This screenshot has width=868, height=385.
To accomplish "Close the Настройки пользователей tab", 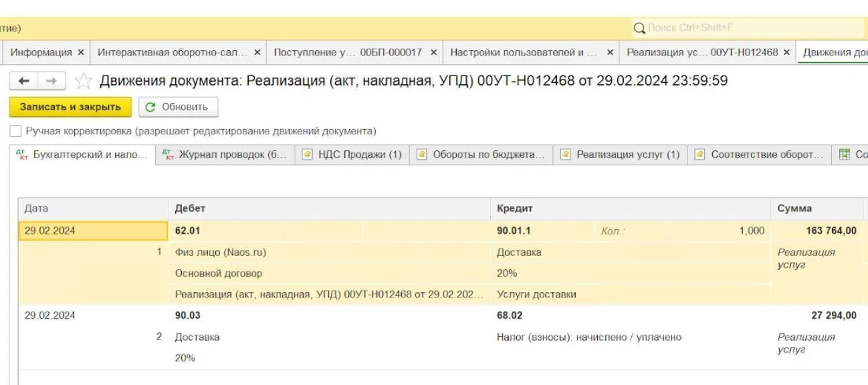I will 610,52.
